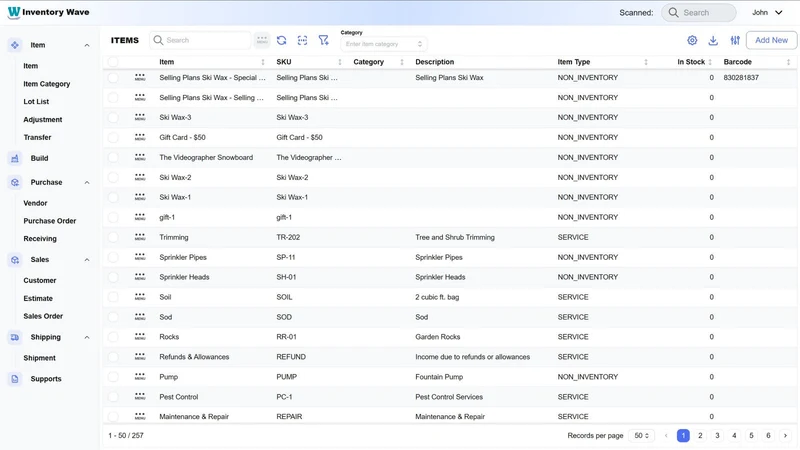Select the Maintenance & Repair row checkbox

coord(113,417)
